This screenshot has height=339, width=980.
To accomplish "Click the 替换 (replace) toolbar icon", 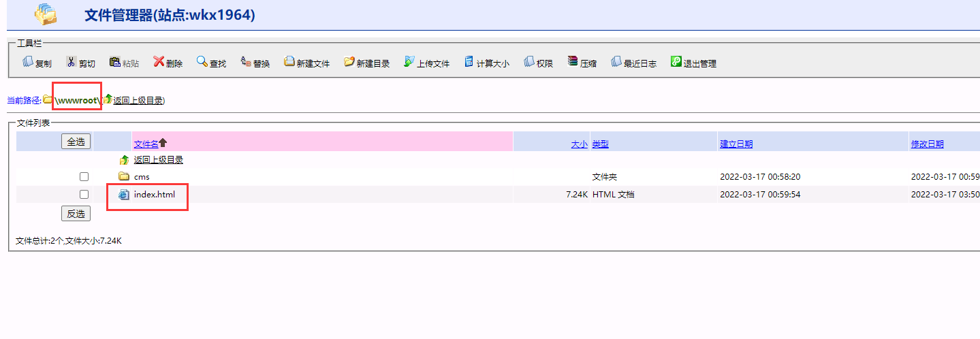I will click(246, 62).
